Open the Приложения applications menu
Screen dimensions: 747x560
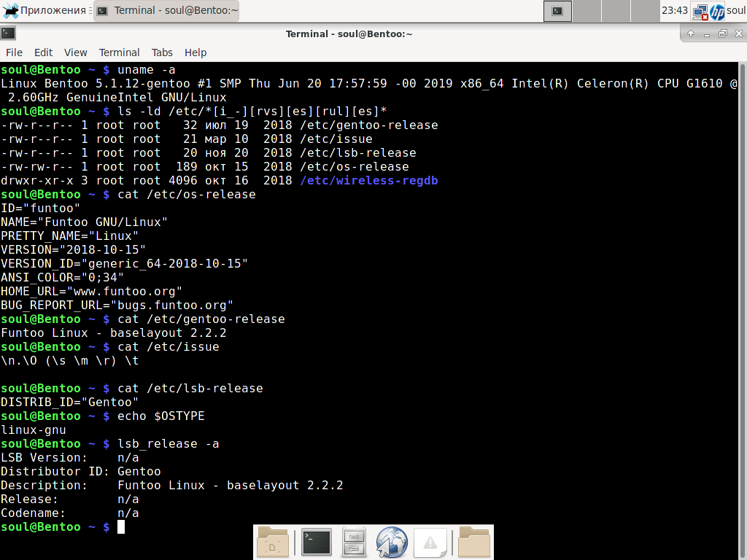pyautogui.click(x=46, y=10)
